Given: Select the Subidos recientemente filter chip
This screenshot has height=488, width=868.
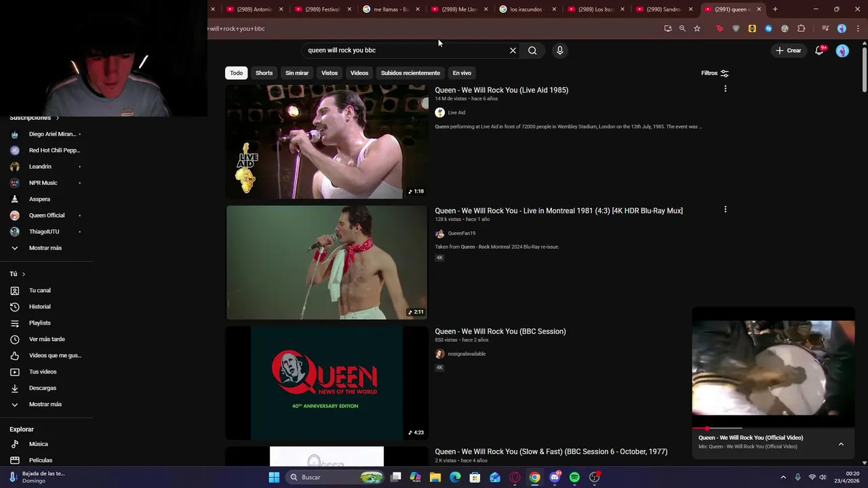Looking at the screenshot, I should 410,73.
